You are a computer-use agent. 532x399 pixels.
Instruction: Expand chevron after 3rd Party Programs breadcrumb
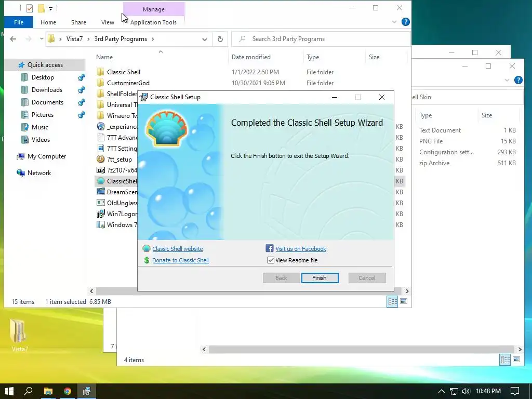click(153, 39)
